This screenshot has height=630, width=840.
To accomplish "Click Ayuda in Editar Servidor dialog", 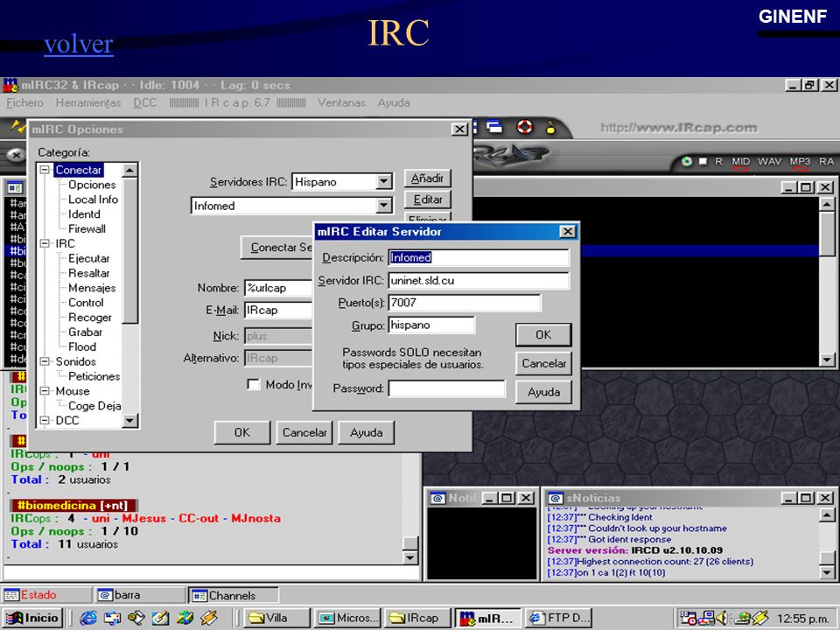I will 543,392.
